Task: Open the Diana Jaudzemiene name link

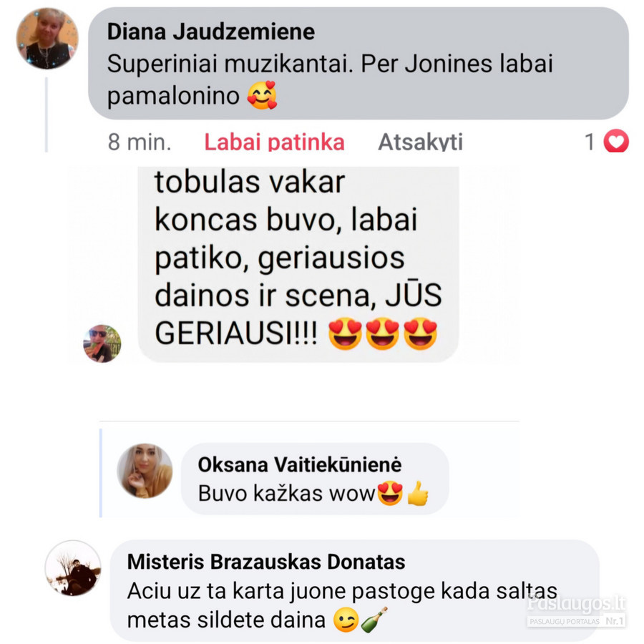Action: click(x=210, y=31)
